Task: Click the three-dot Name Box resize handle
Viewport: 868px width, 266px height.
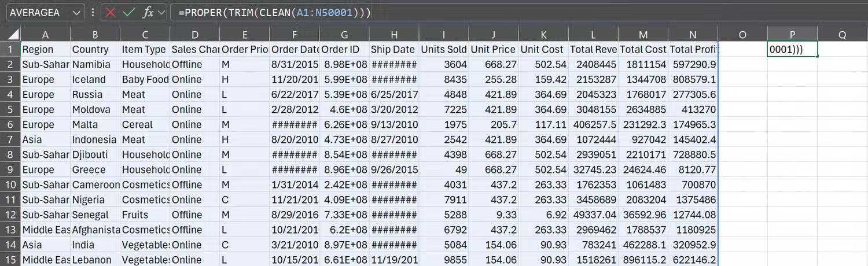Action: (x=93, y=12)
